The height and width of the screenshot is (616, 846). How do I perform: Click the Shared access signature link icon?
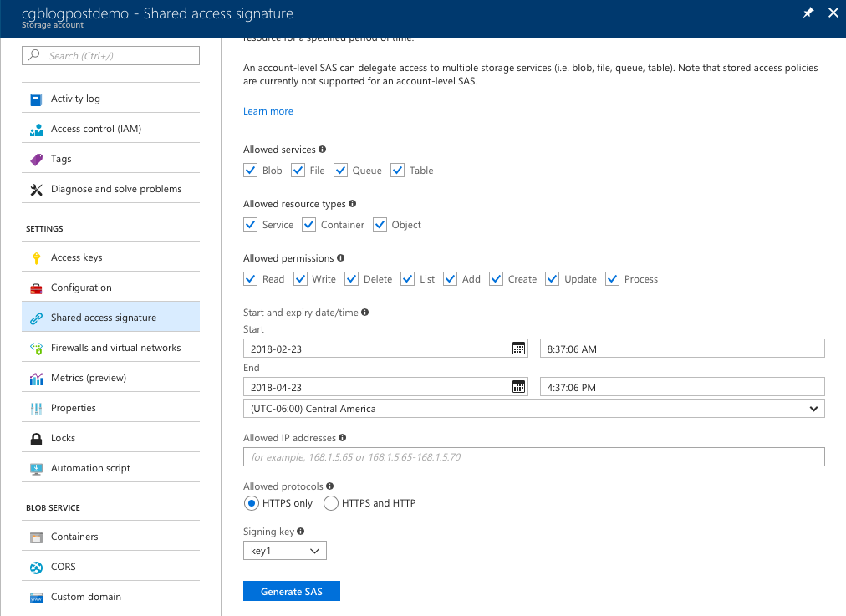pos(36,318)
